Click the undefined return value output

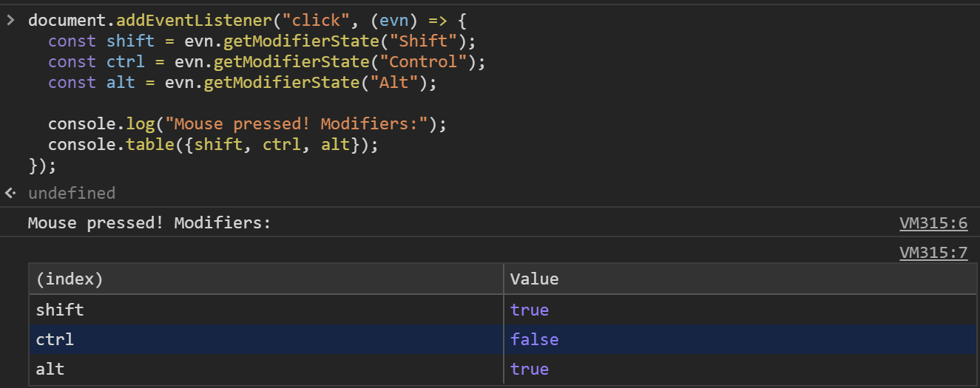coord(72,194)
